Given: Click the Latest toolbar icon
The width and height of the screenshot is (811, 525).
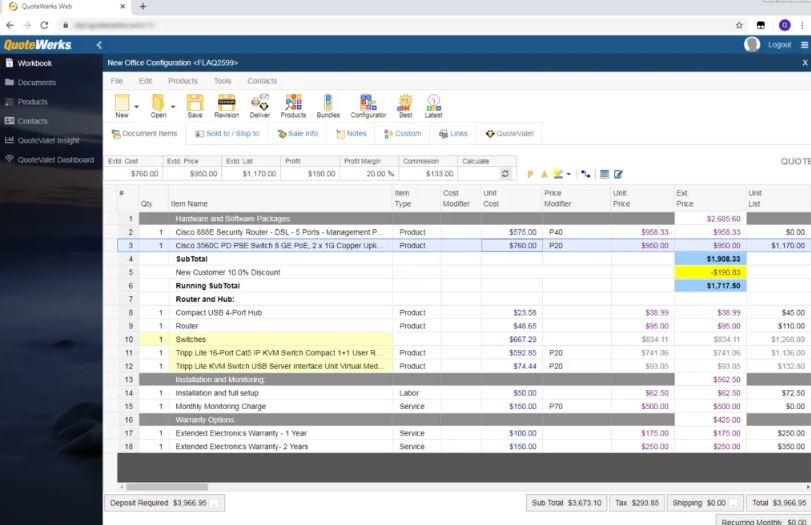Looking at the screenshot, I should click(x=433, y=106).
